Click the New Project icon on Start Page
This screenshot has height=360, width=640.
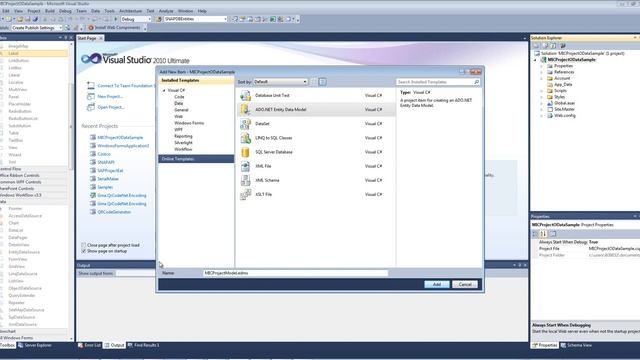pyautogui.click(x=91, y=96)
